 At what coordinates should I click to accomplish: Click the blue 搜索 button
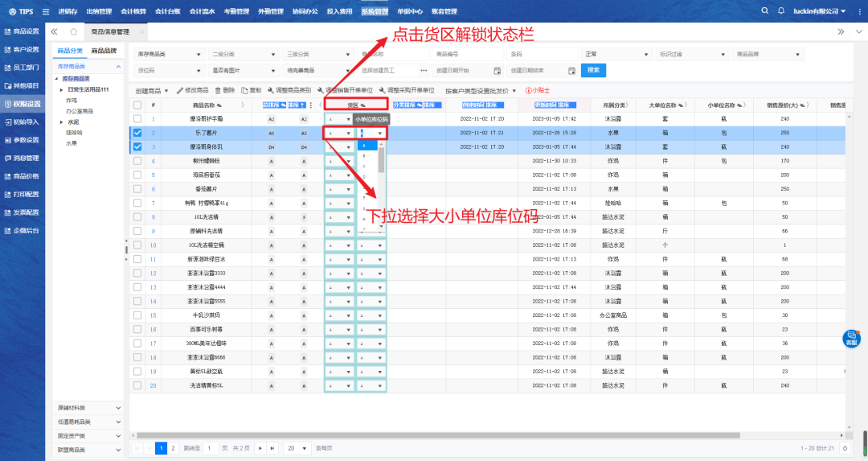click(593, 70)
